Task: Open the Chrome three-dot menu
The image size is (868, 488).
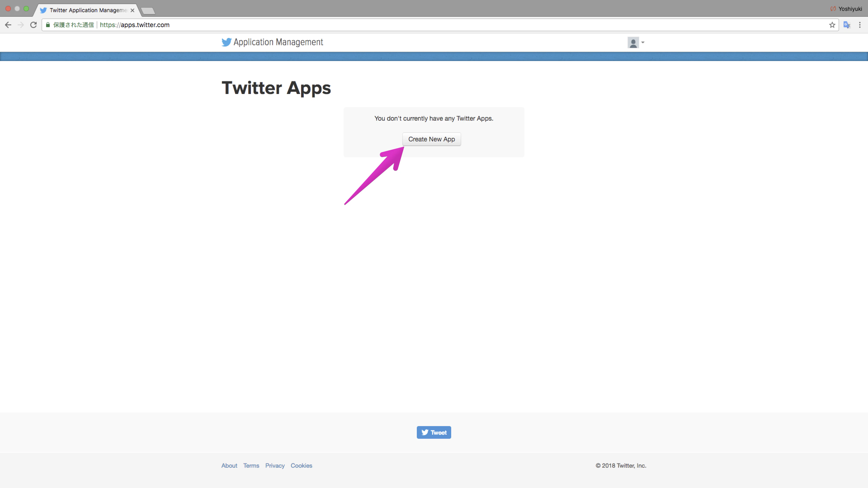Action: pyautogui.click(x=860, y=25)
